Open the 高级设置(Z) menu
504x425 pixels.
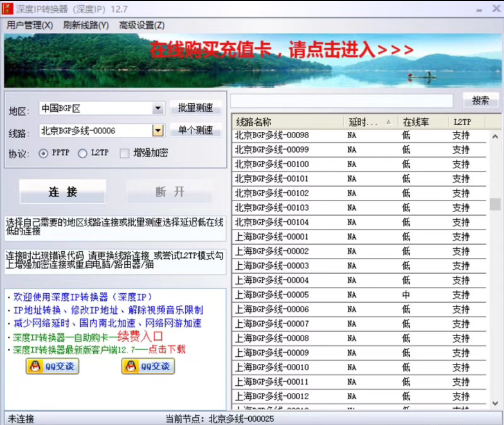[142, 25]
